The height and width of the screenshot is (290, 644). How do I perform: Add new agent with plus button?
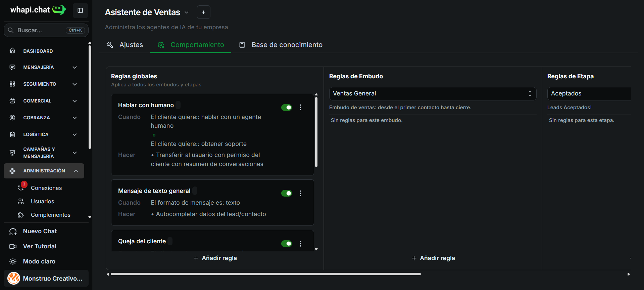coord(203,12)
